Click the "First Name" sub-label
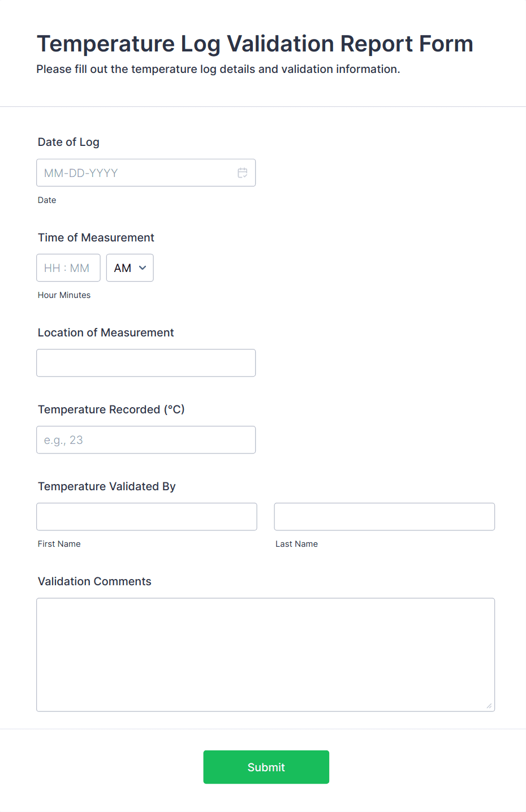 point(59,544)
